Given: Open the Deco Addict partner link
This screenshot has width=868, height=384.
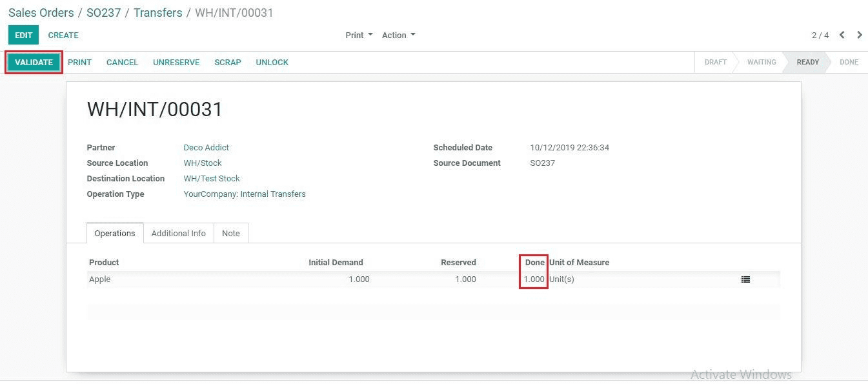Looking at the screenshot, I should tap(207, 148).
